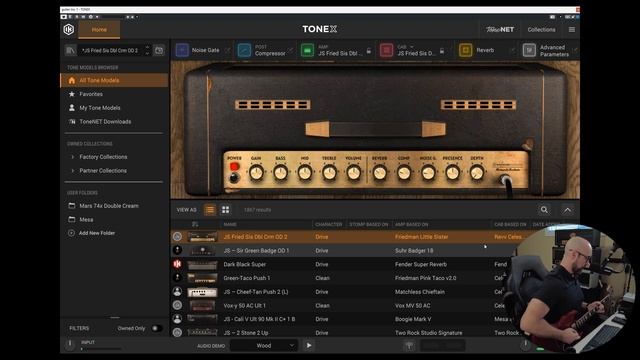Click the IK logo badge on Dark Black Super row
Screen dimensions: 640x360
coord(177,264)
